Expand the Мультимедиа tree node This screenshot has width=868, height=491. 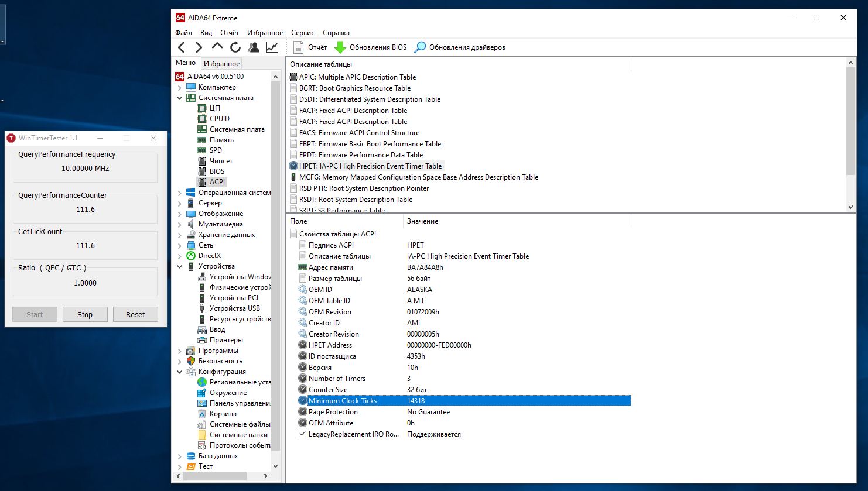(180, 224)
